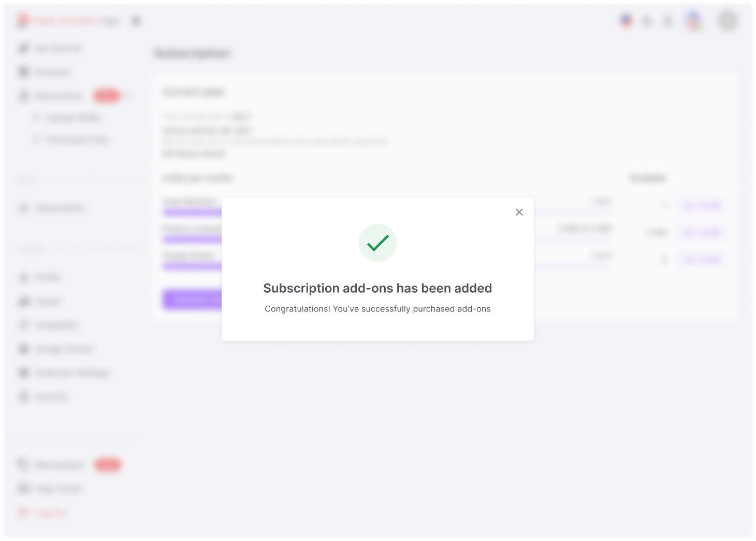Image resolution: width=756 pixels, height=541 pixels.
Task: Dismiss the add-ons success dialog with the X
Action: [519, 212]
